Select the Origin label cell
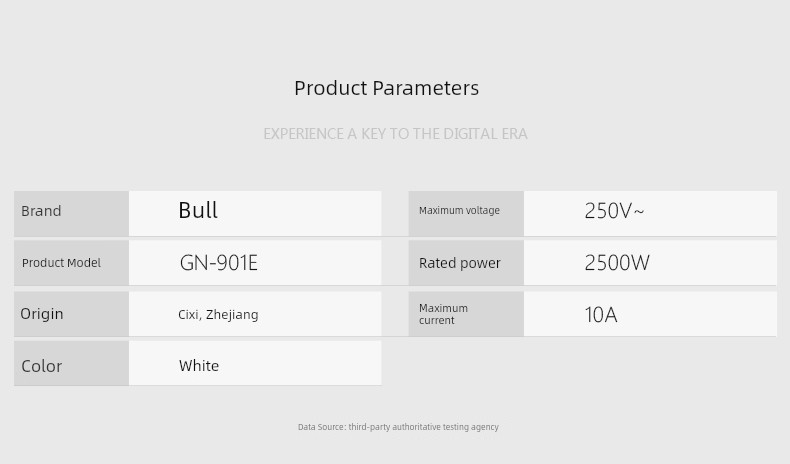The image size is (790, 464). point(71,314)
